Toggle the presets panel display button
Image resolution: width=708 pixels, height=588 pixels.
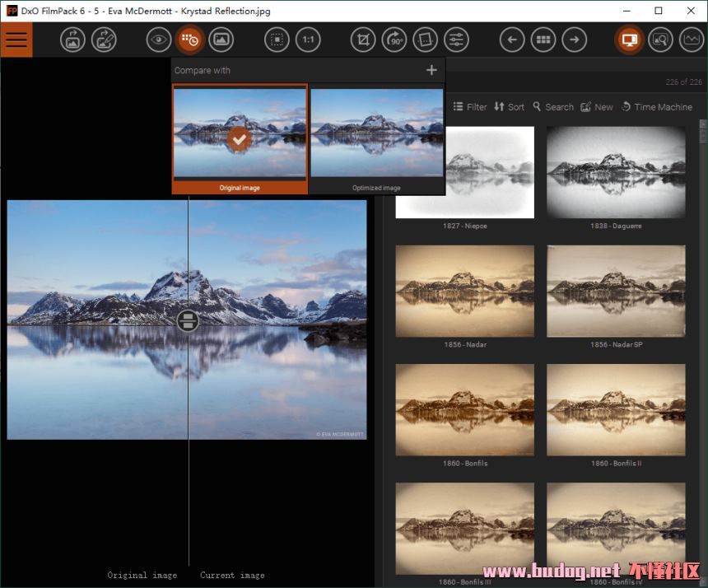630,40
